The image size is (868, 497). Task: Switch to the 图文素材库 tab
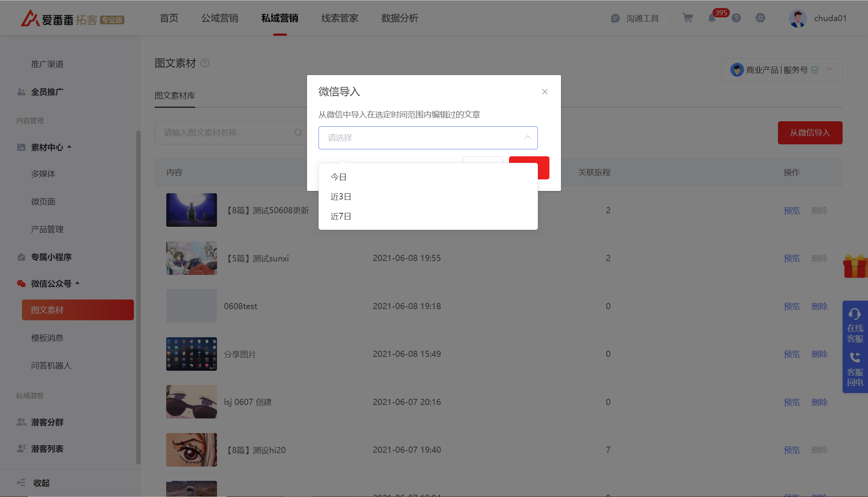pyautogui.click(x=175, y=96)
